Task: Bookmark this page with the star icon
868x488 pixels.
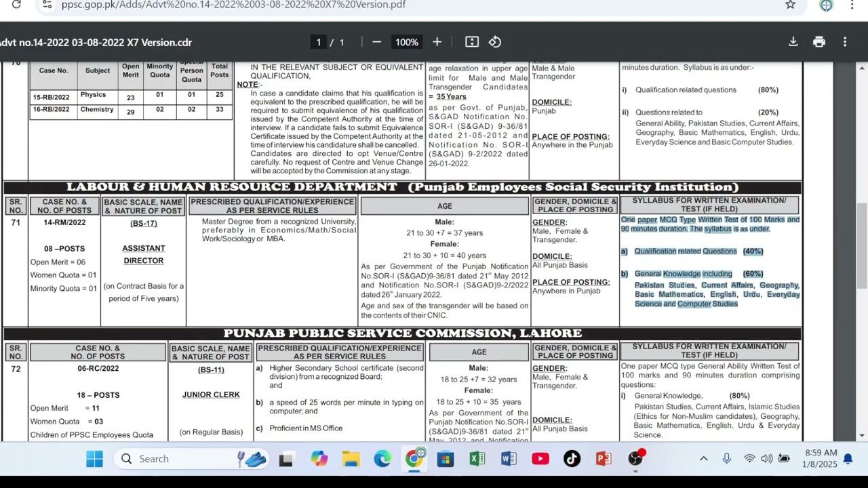Action: 790,5
